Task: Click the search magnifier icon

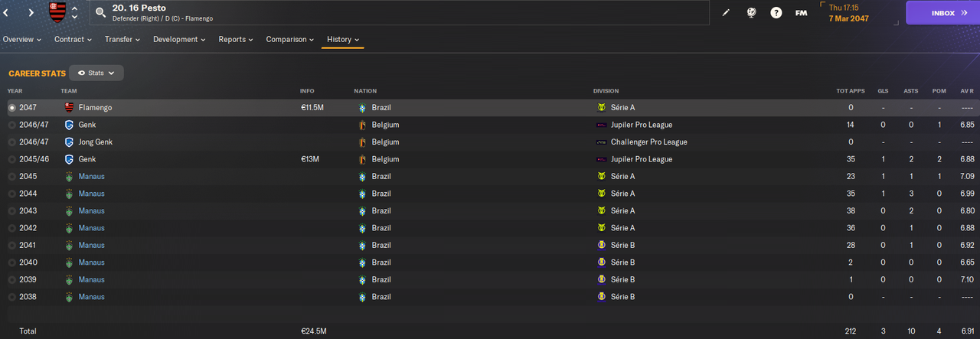Action: pyautogui.click(x=101, y=12)
